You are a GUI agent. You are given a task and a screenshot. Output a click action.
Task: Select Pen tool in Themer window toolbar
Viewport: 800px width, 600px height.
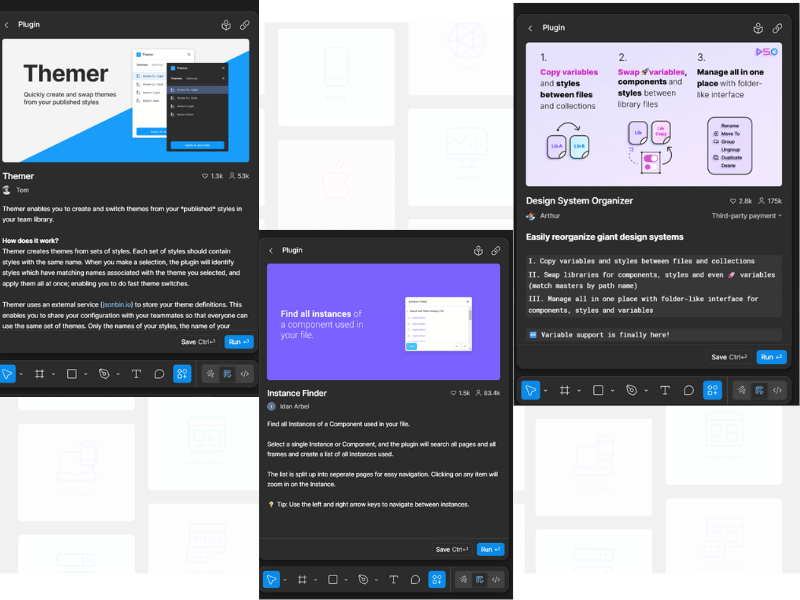[104, 374]
